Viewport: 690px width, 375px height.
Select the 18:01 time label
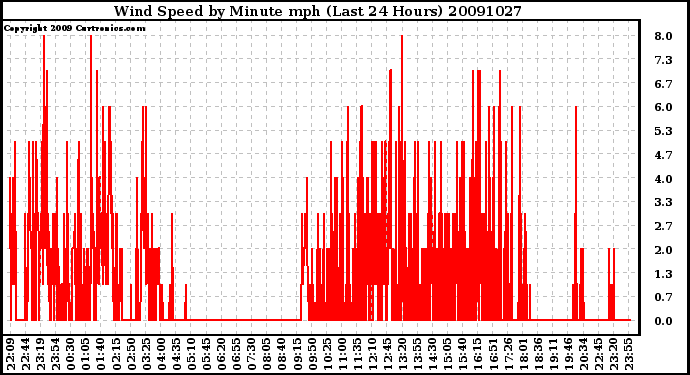(523, 354)
